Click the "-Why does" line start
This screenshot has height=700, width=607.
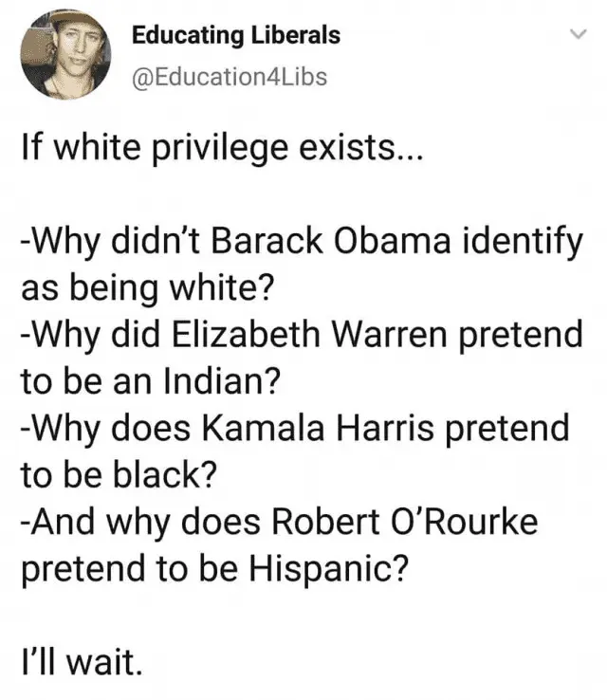pyautogui.click(x=91, y=428)
